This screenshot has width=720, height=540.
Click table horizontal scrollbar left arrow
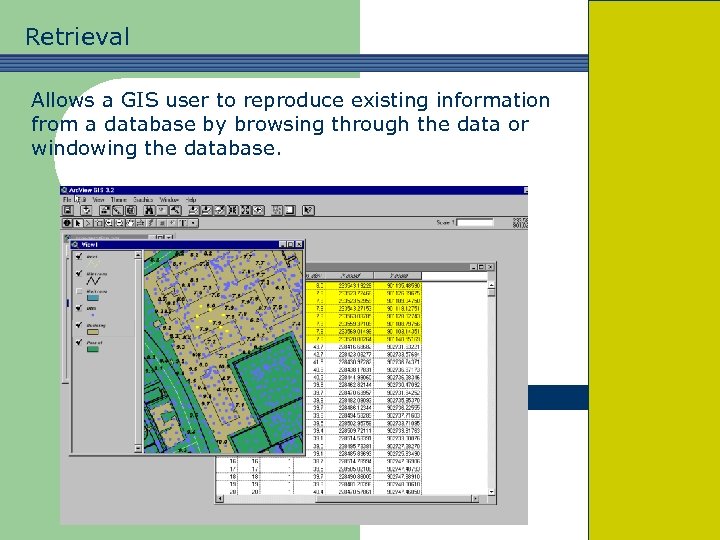point(220,499)
